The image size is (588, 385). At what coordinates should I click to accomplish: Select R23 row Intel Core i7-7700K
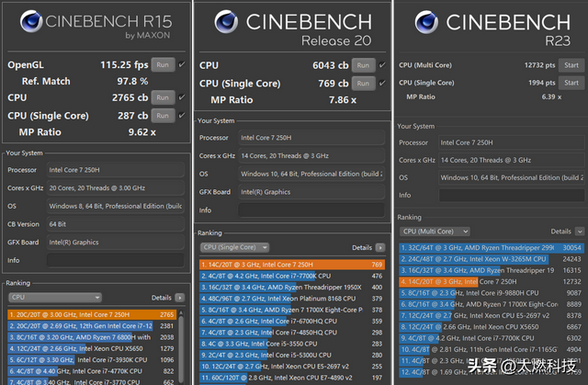(492, 338)
